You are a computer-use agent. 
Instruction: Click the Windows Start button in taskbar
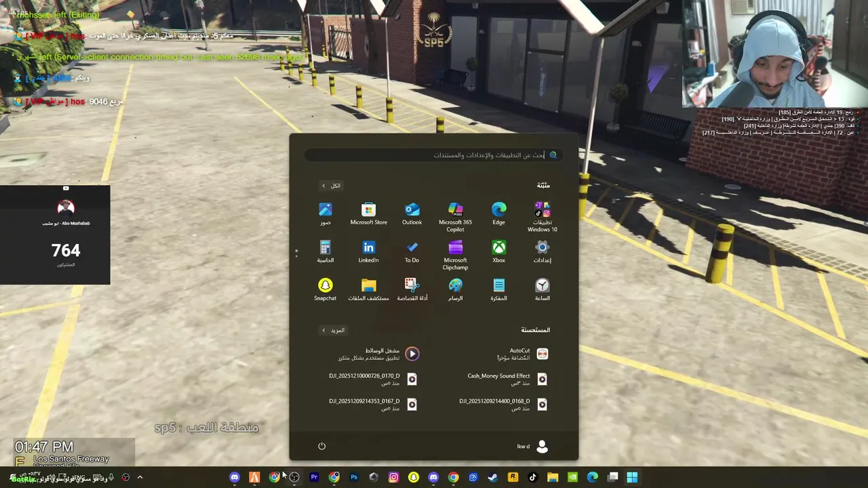point(632,477)
